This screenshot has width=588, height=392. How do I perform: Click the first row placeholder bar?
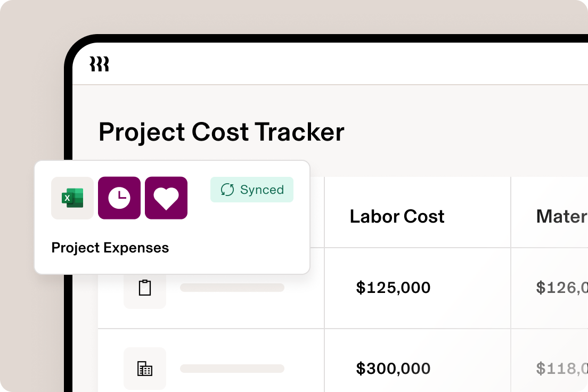pyautogui.click(x=232, y=288)
